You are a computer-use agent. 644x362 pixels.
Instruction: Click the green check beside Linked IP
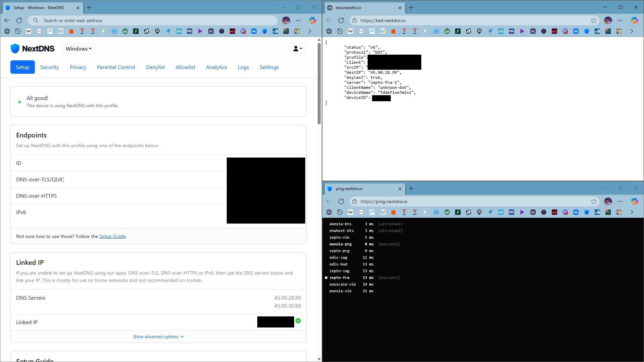pyautogui.click(x=298, y=321)
